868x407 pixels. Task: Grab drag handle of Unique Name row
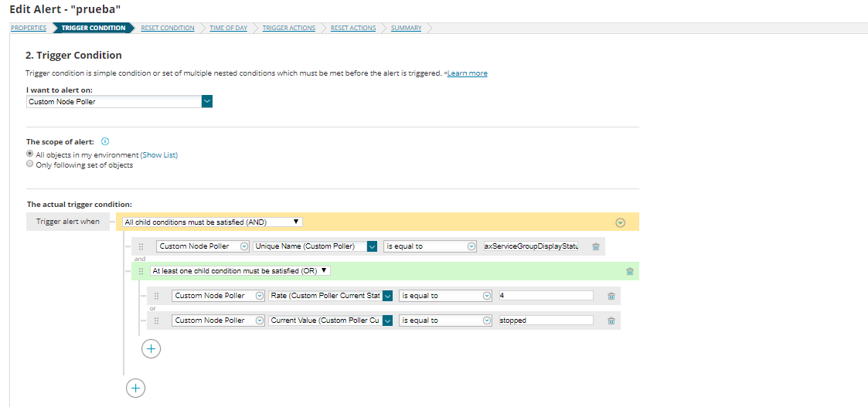tap(141, 246)
